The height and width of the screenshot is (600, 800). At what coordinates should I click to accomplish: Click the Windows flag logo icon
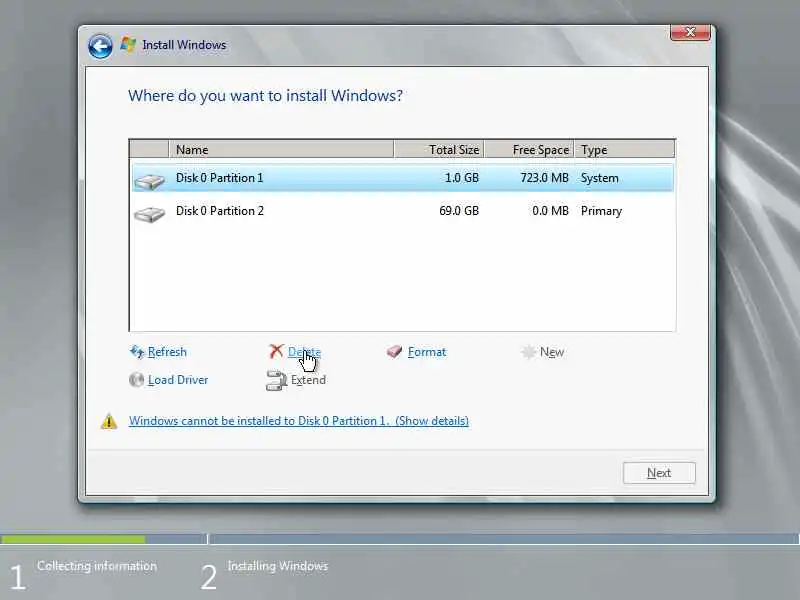click(x=128, y=45)
